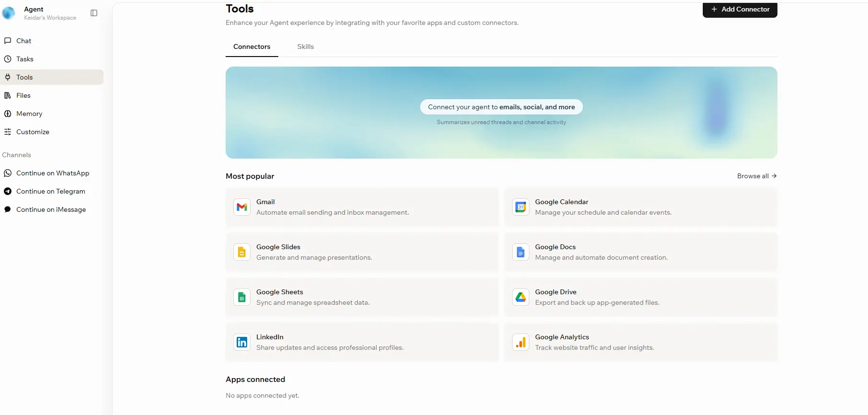Click 'Export and back up app-generated files.'

[x=597, y=302]
